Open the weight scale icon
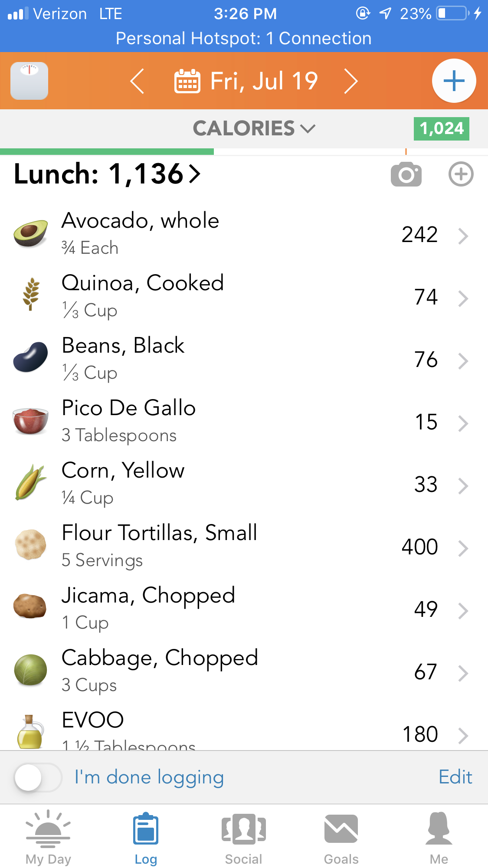The width and height of the screenshot is (488, 868). 29,81
